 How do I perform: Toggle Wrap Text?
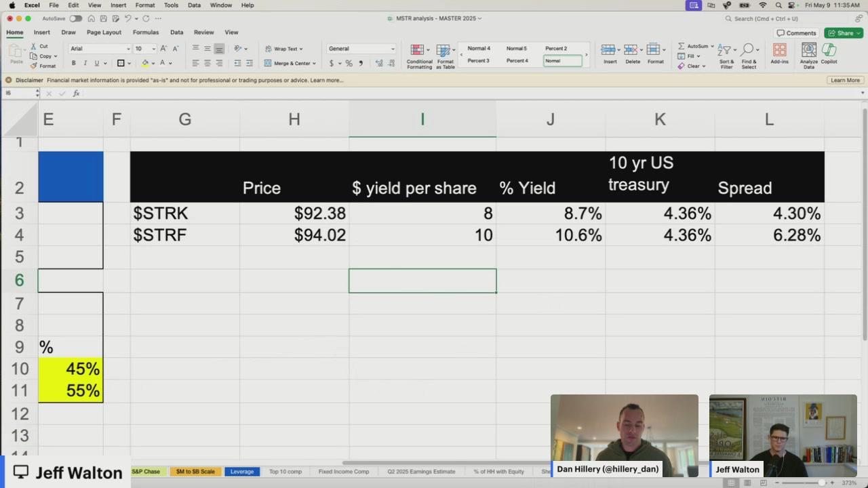click(283, 49)
